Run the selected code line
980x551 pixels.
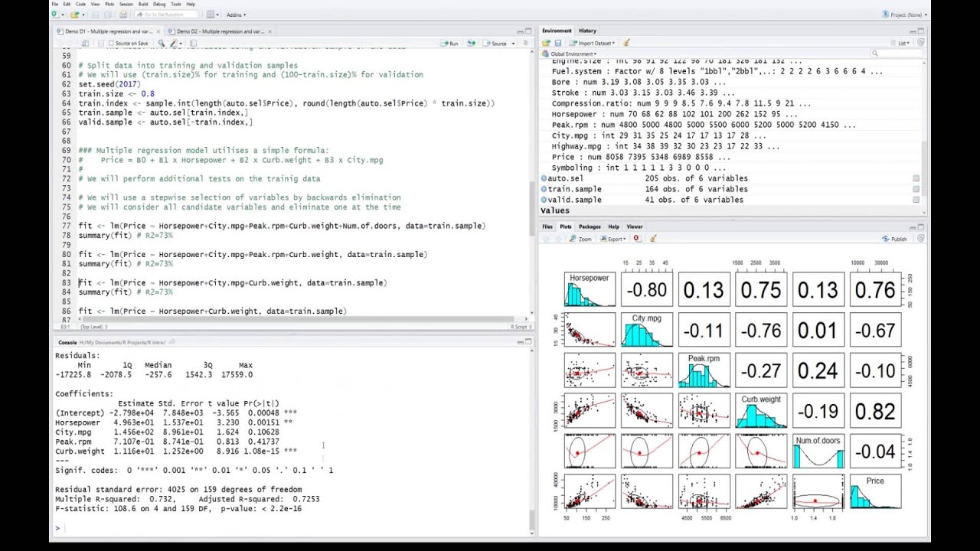(x=449, y=44)
